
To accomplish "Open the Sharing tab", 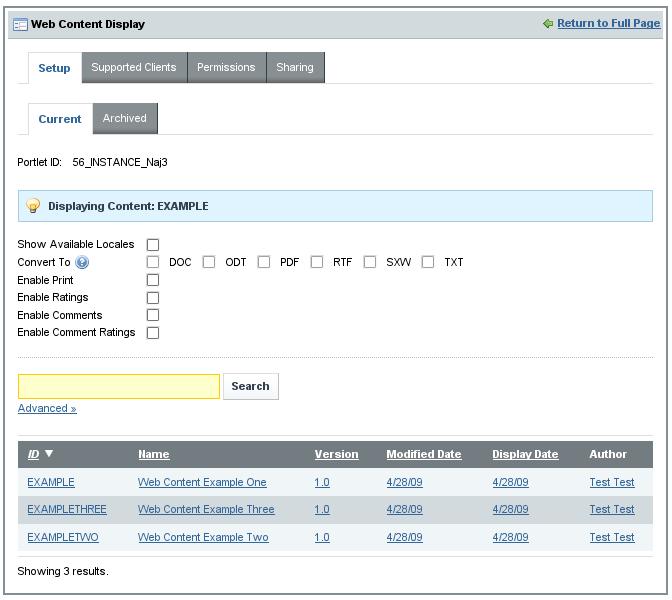I will coord(295,68).
